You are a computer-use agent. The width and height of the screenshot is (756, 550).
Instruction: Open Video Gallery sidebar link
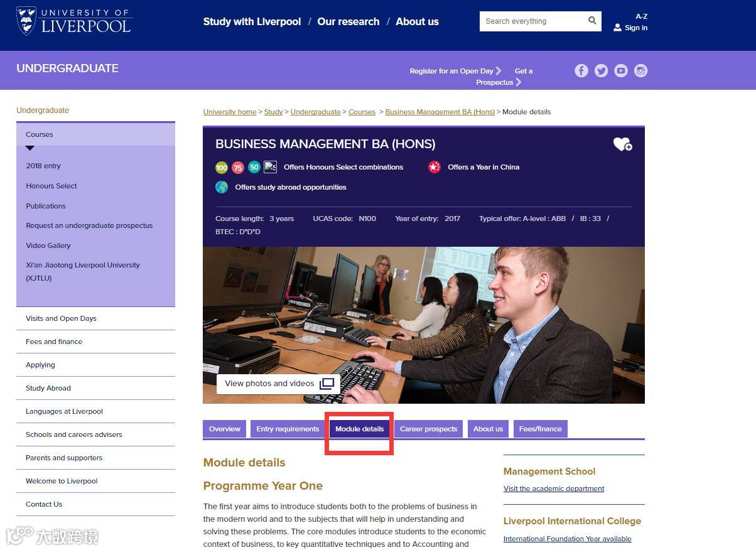[48, 245]
